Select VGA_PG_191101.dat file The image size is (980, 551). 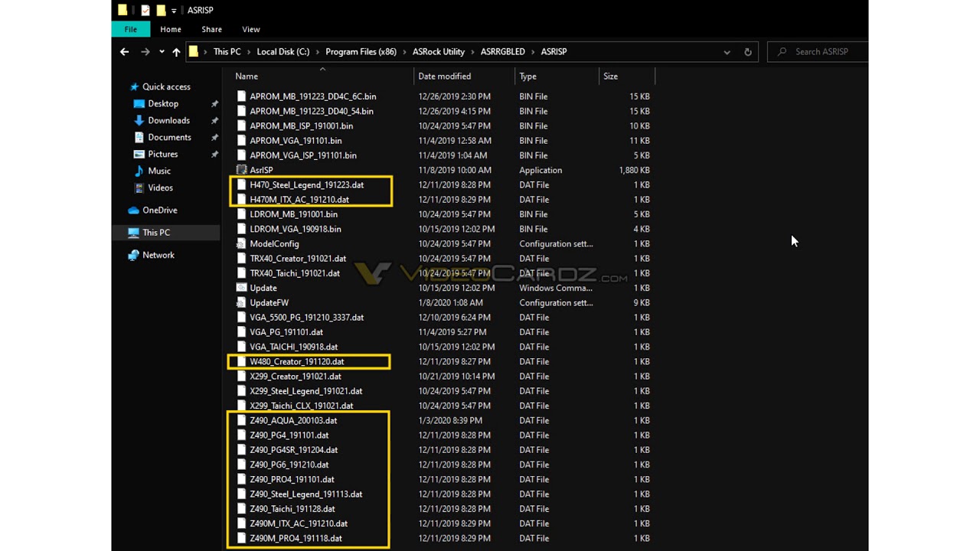point(286,332)
